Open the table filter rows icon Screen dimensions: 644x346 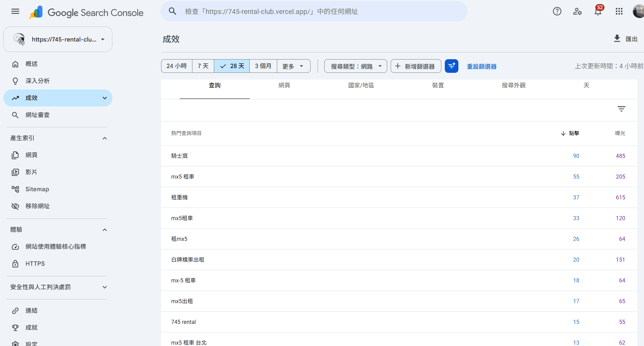pos(622,109)
